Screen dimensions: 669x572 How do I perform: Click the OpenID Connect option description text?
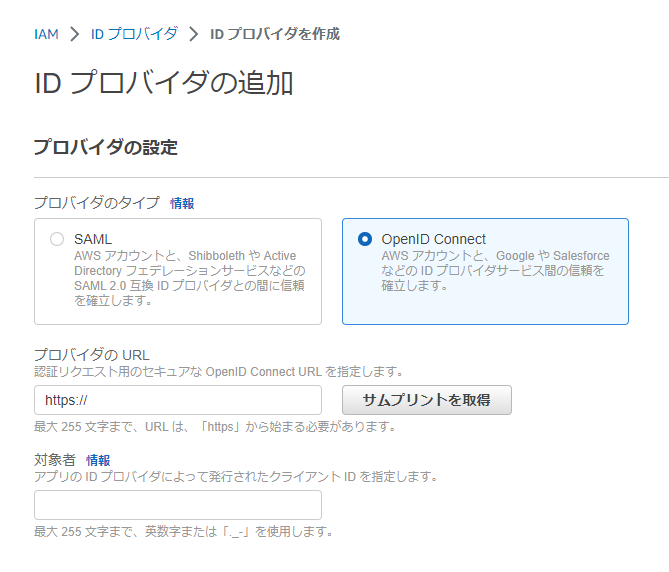pyautogui.click(x=495, y=270)
